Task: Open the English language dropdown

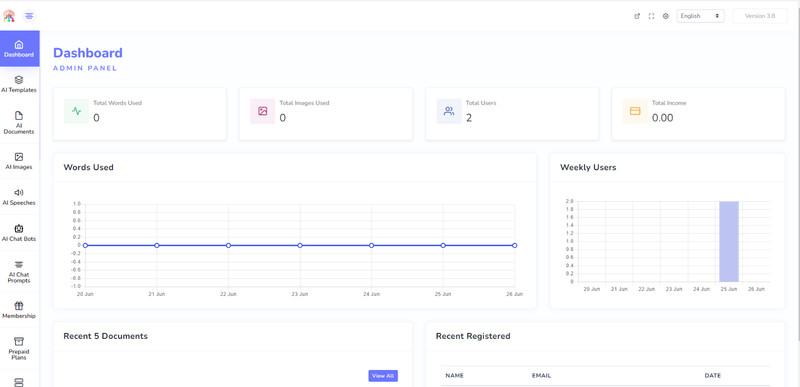Action: pos(701,16)
